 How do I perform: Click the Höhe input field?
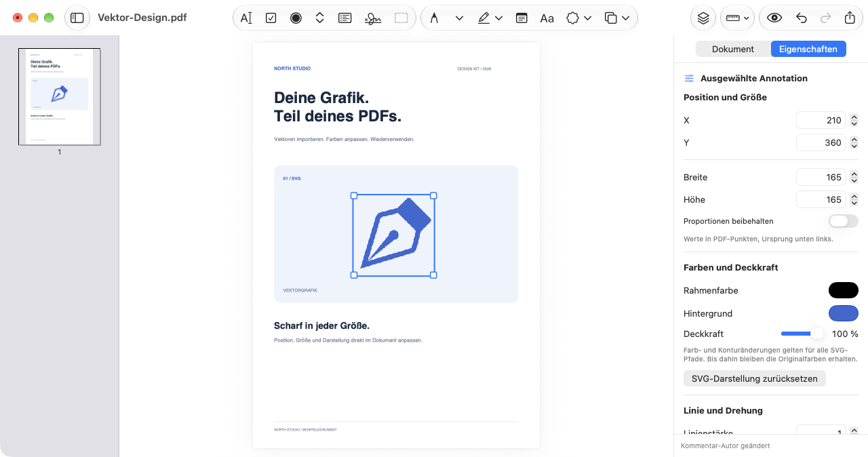tap(821, 199)
